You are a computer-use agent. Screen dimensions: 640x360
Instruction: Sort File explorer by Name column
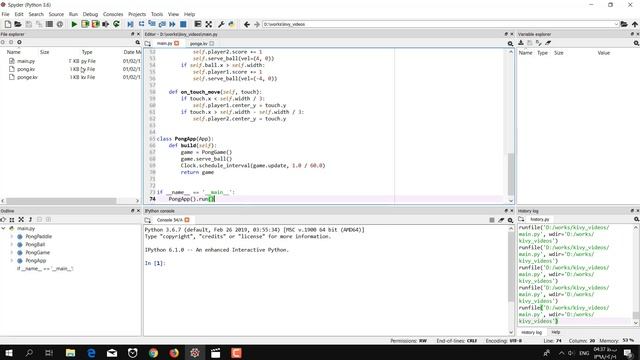(13, 52)
